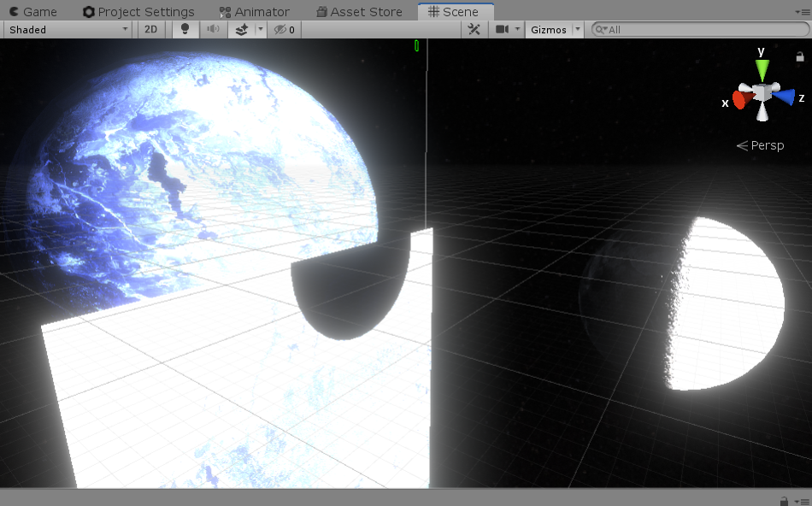Image resolution: width=812 pixels, height=506 pixels.
Task: Enable scene view audio
Action: pos(211,29)
